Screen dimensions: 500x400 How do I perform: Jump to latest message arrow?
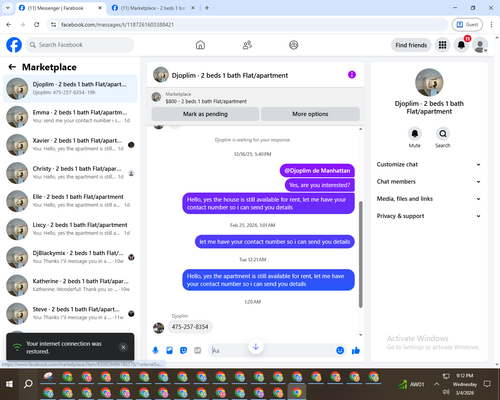(256, 347)
